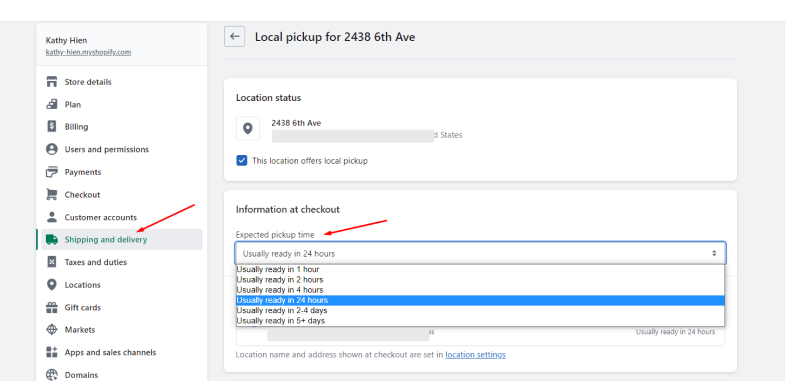The image size is (785, 382).
Task: Open kathy-hien.myshopify.com store link
Action: point(88,52)
